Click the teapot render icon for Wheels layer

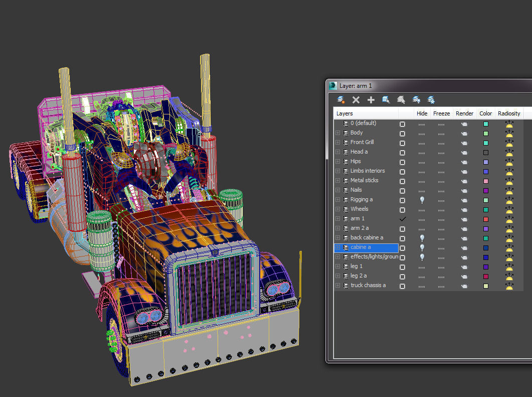(464, 210)
